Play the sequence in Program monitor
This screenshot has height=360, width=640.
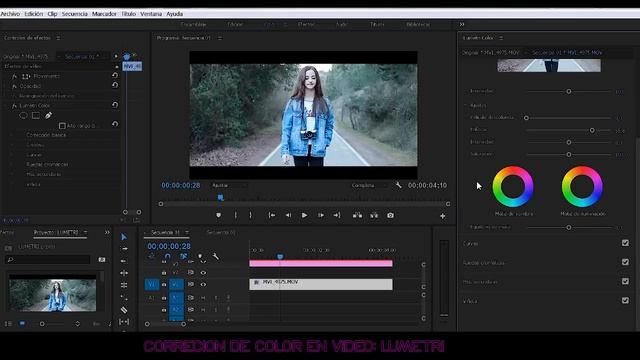click(304, 215)
